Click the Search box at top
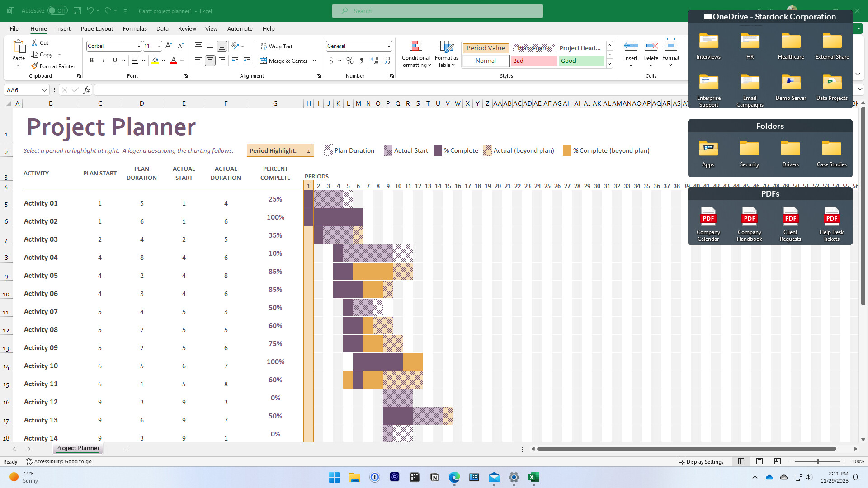 (438, 10)
